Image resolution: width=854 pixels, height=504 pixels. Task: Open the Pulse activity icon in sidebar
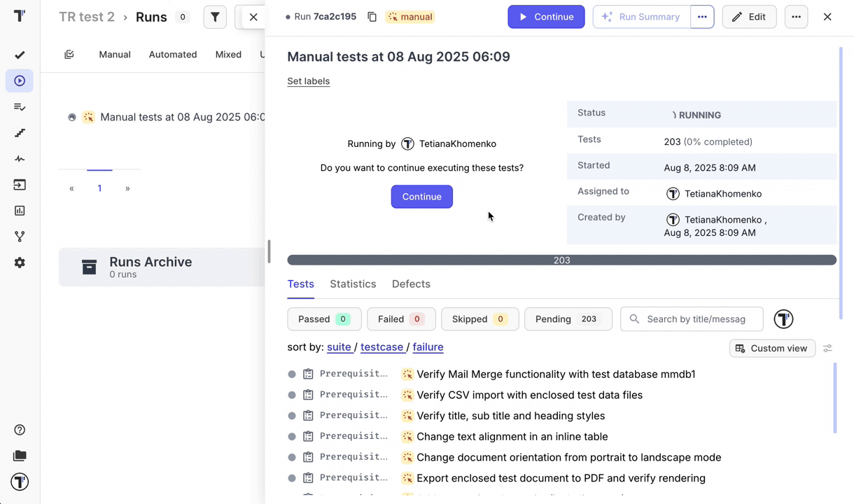(x=20, y=159)
